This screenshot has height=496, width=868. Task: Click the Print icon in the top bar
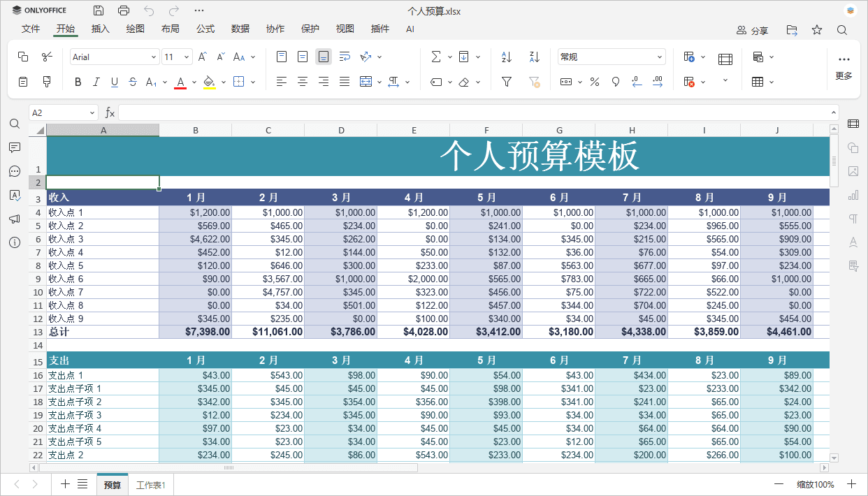[x=124, y=10]
